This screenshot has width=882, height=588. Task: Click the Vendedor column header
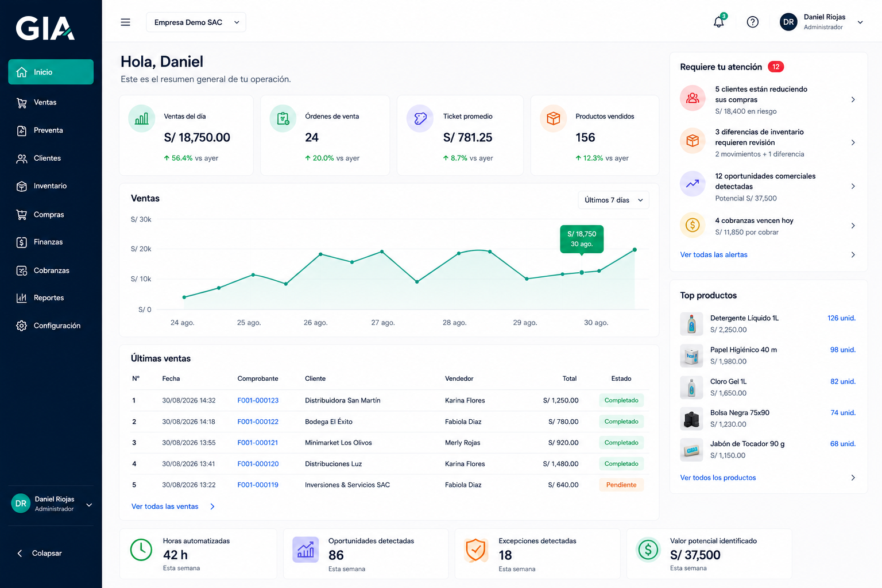pos(459,378)
